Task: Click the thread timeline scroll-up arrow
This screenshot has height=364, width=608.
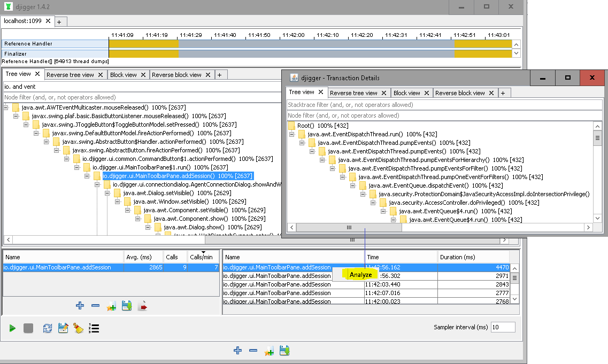Action: click(x=516, y=44)
